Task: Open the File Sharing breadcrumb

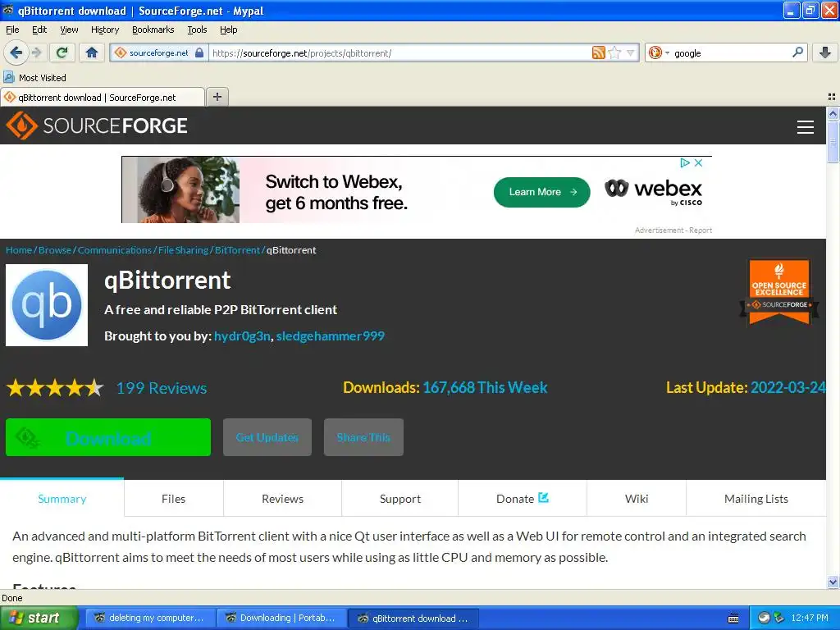Action: (183, 250)
